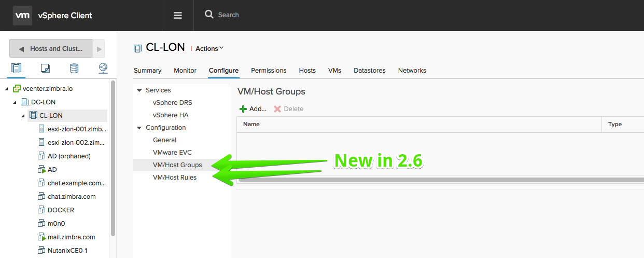Click the disabled Delete button

pos(288,109)
